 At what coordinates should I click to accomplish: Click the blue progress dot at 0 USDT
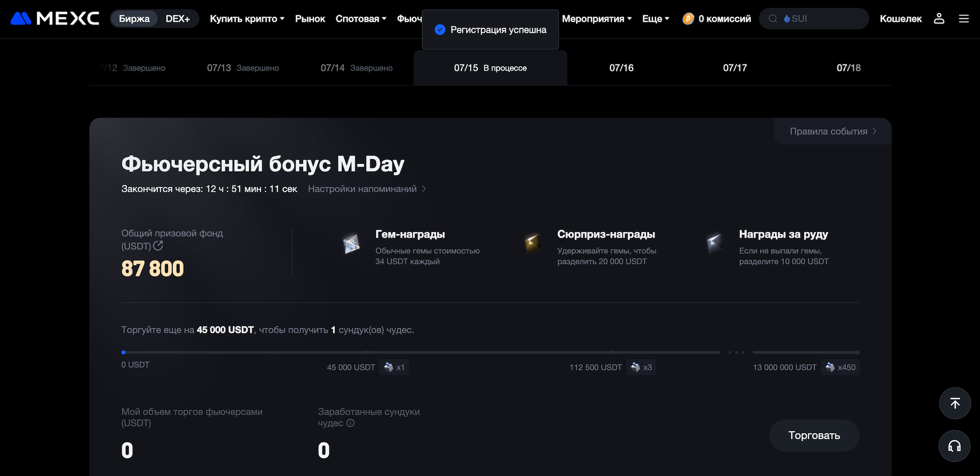[123, 352]
